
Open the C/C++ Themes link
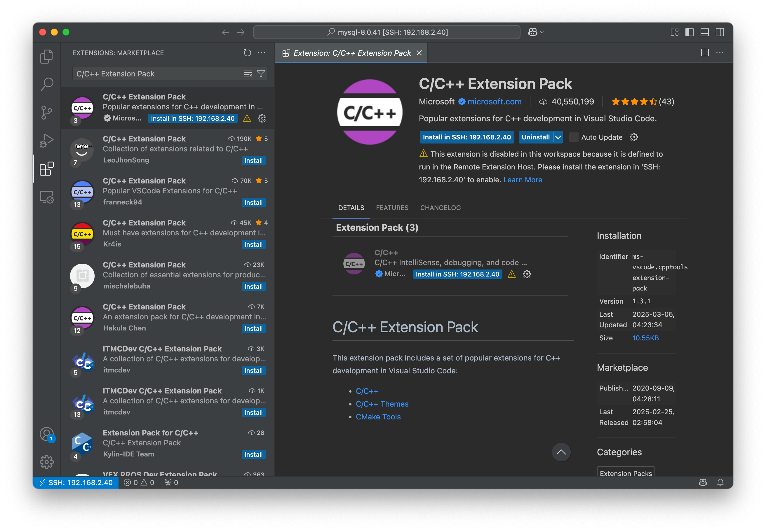(382, 404)
